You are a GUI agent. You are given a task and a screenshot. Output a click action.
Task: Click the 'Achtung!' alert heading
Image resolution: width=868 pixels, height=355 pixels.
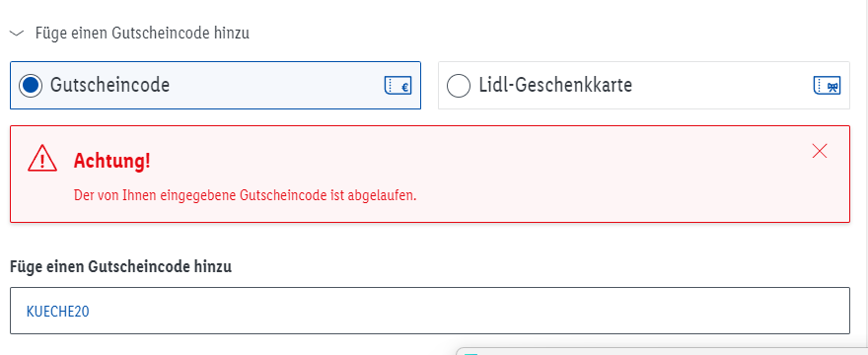coord(111,161)
